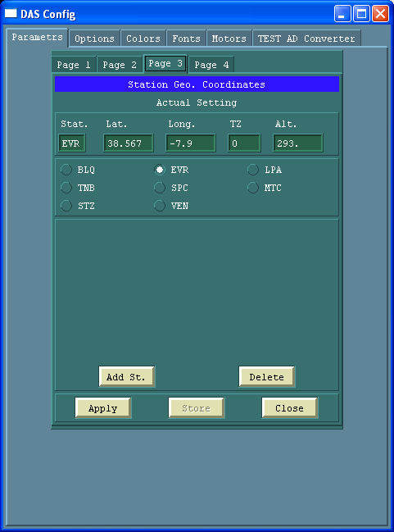The image size is (394, 532).
Task: Pick the VEN station radio button
Action: coord(160,206)
